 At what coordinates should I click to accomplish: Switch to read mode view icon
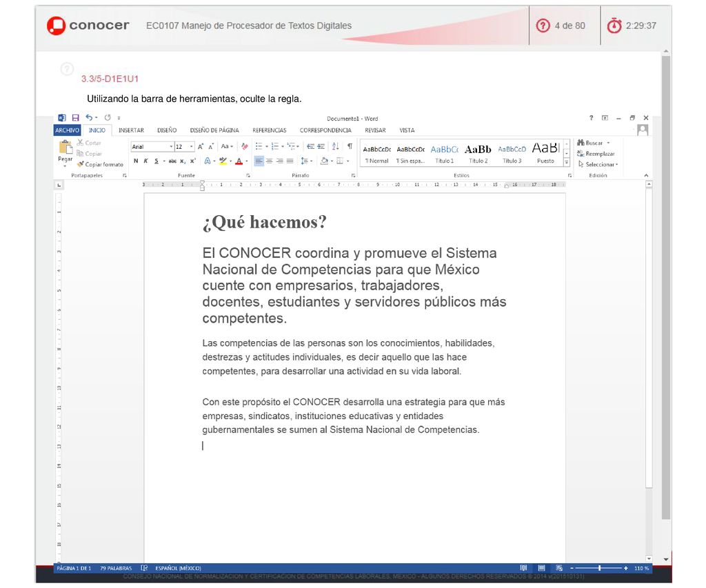[523, 568]
